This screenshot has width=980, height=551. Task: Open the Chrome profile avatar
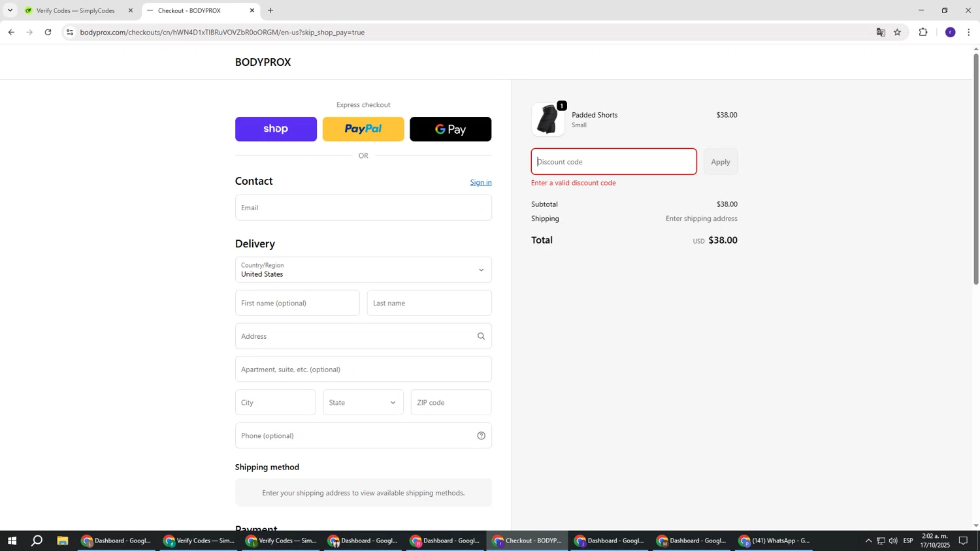click(x=951, y=32)
